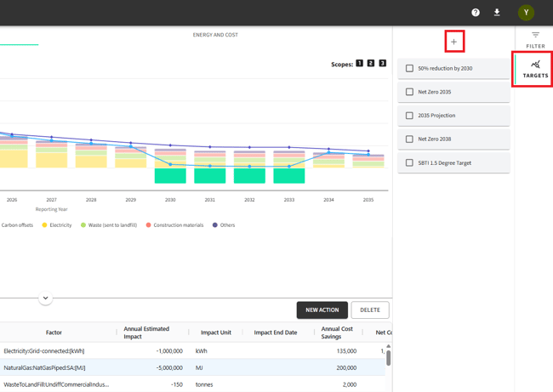Open the help question mark icon

point(476,13)
